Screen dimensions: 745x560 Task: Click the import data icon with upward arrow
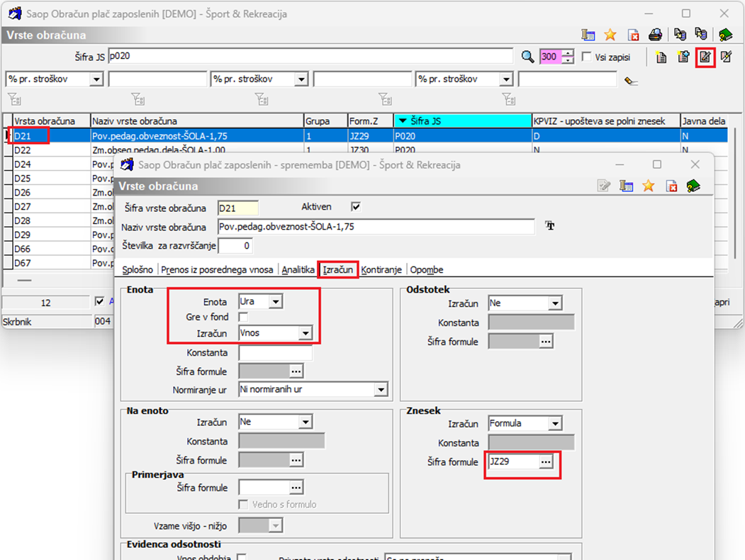point(701,35)
